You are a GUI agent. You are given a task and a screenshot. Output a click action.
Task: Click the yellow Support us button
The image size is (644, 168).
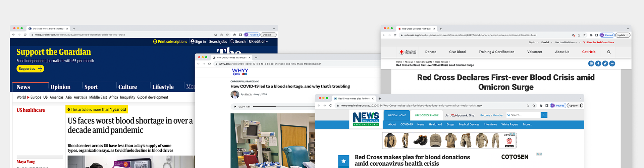point(30,68)
